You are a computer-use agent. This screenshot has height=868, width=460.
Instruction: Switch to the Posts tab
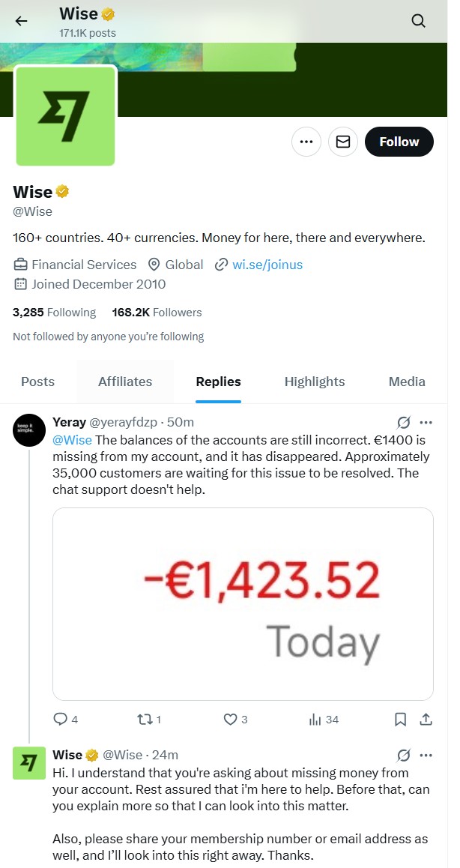pyautogui.click(x=37, y=382)
